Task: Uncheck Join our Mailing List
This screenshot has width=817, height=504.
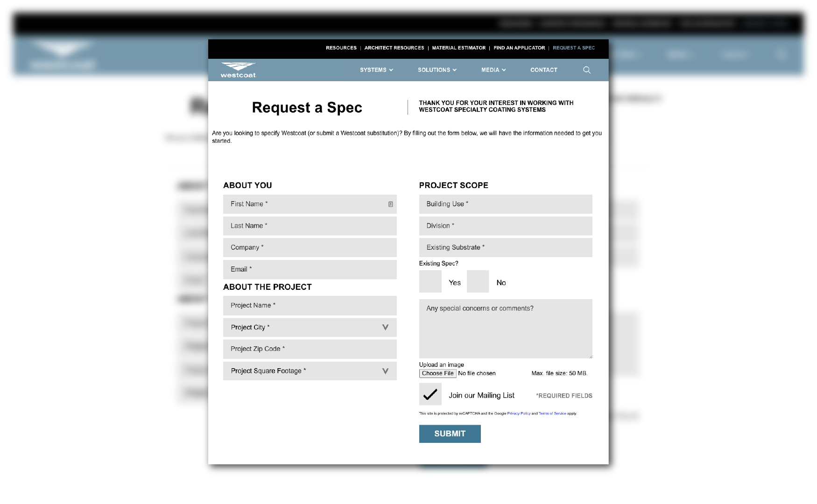Action: click(430, 394)
